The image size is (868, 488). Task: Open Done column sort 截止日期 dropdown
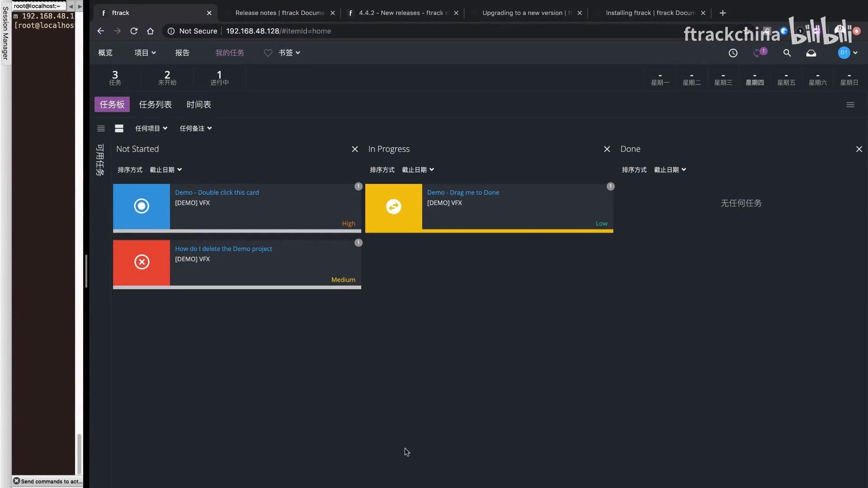click(670, 170)
